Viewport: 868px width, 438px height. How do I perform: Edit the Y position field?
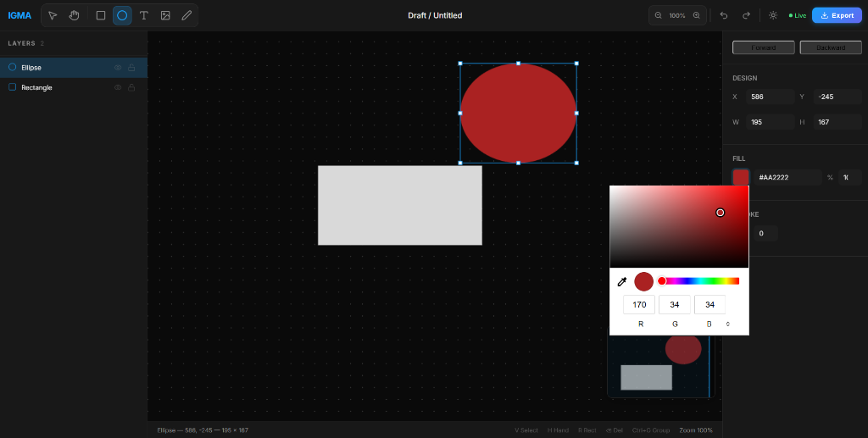pos(837,97)
